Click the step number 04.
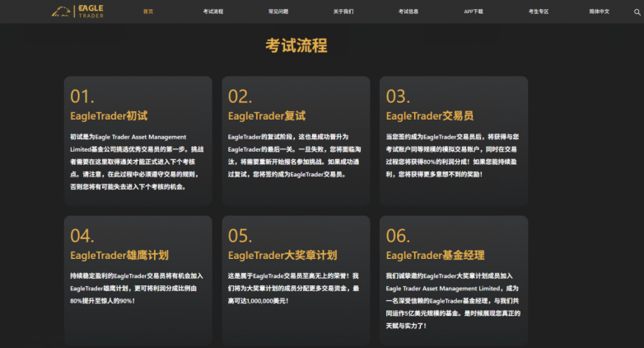Viewport: 644px width, 348px height. (x=82, y=236)
